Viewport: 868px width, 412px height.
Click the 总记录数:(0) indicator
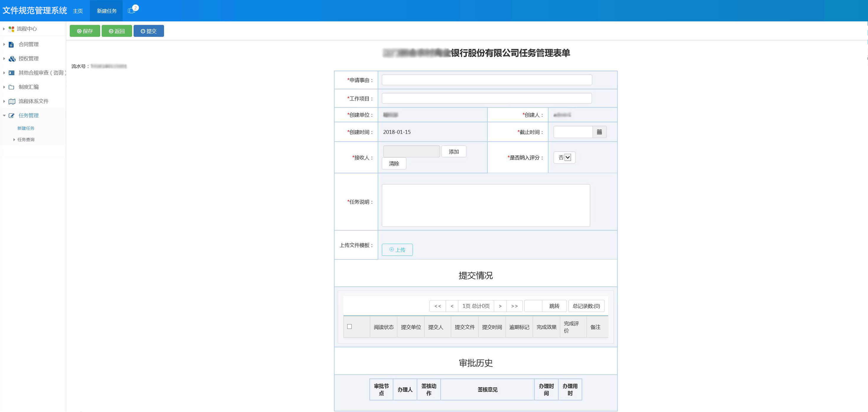click(x=586, y=306)
